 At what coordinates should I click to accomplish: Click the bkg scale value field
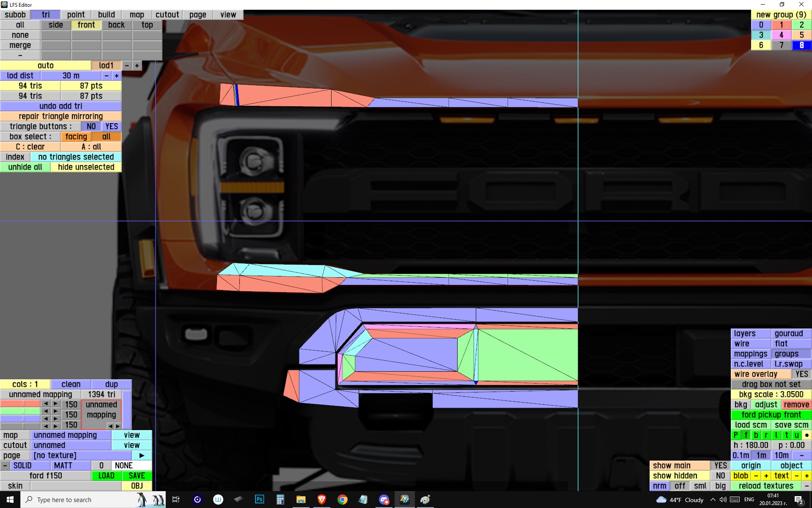pos(771,395)
